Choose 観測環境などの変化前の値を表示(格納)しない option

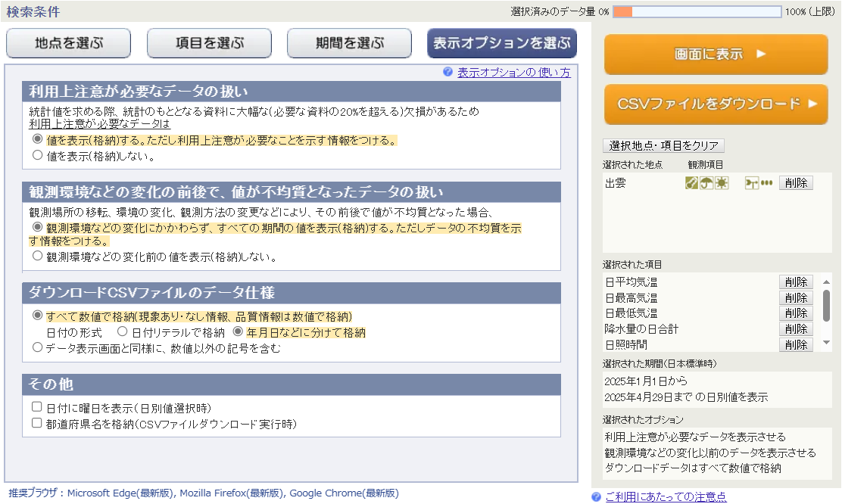pyautogui.click(x=38, y=257)
